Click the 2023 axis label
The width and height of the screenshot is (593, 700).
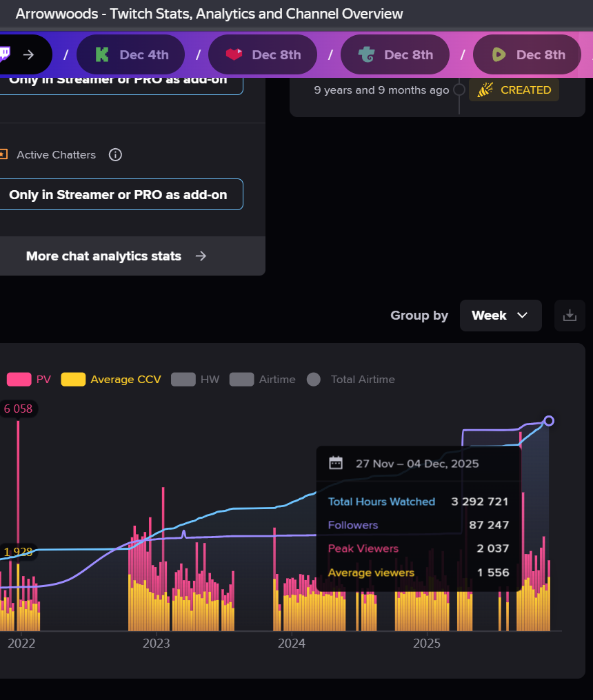point(157,644)
